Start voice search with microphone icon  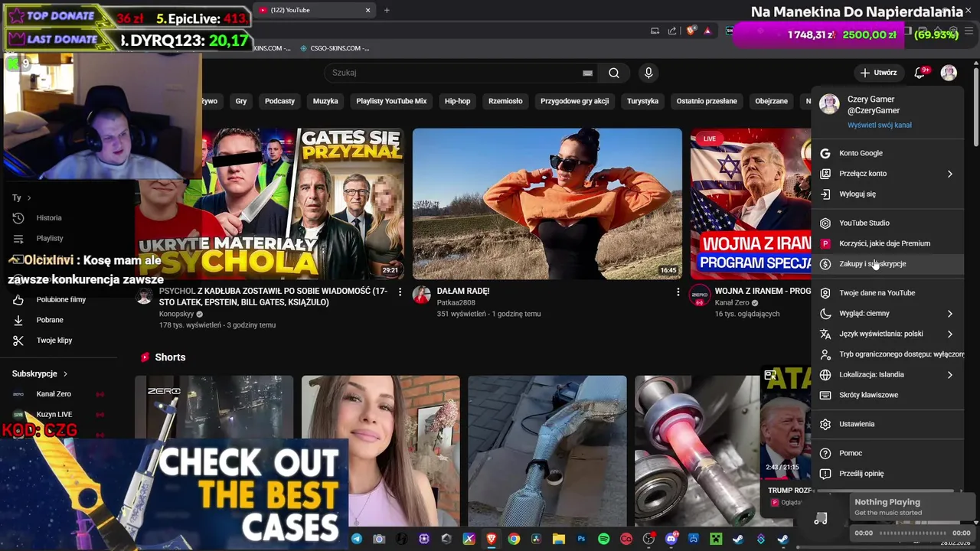(648, 73)
